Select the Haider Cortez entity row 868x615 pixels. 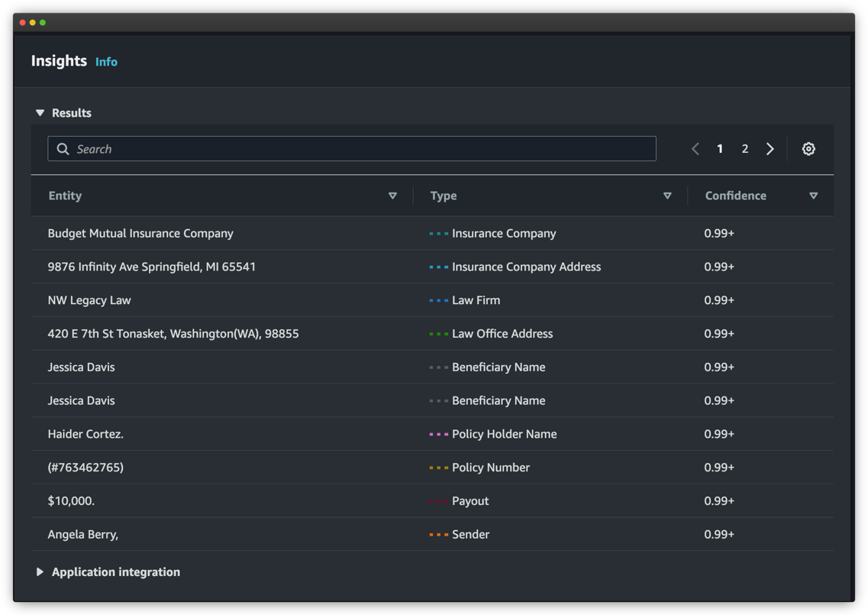click(86, 433)
